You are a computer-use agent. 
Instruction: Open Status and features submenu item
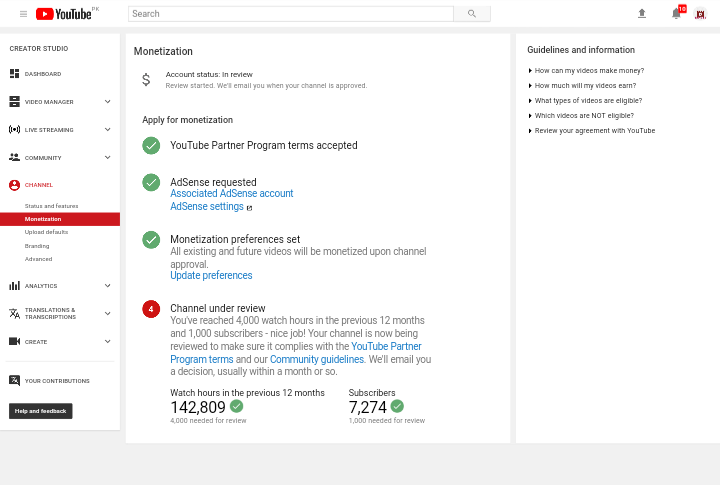click(x=51, y=206)
